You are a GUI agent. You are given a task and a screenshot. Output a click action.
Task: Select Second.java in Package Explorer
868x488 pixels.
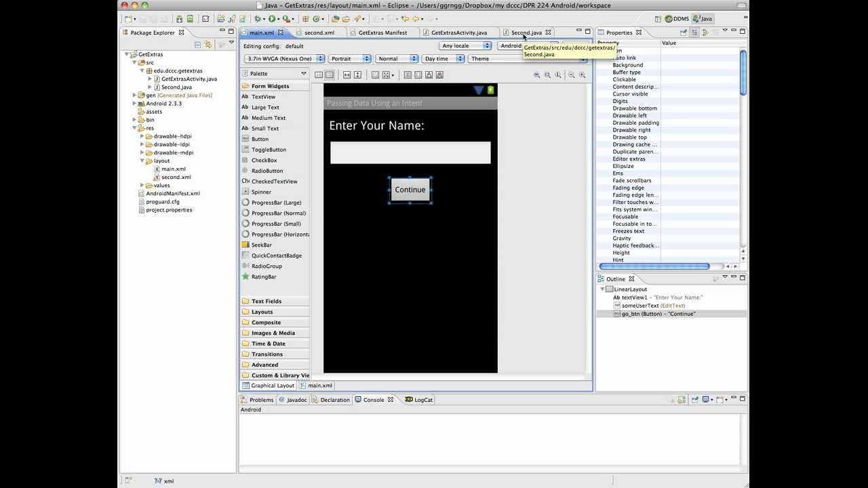click(x=176, y=87)
